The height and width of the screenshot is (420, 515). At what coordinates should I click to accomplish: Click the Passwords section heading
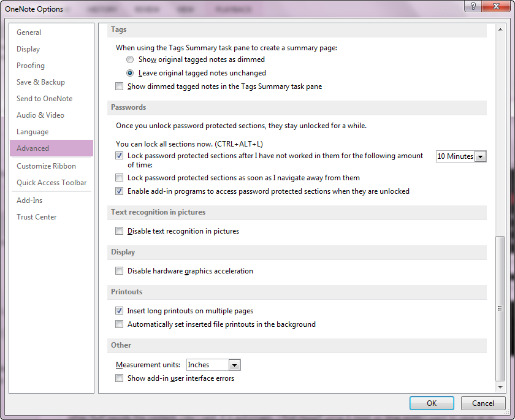tap(128, 107)
